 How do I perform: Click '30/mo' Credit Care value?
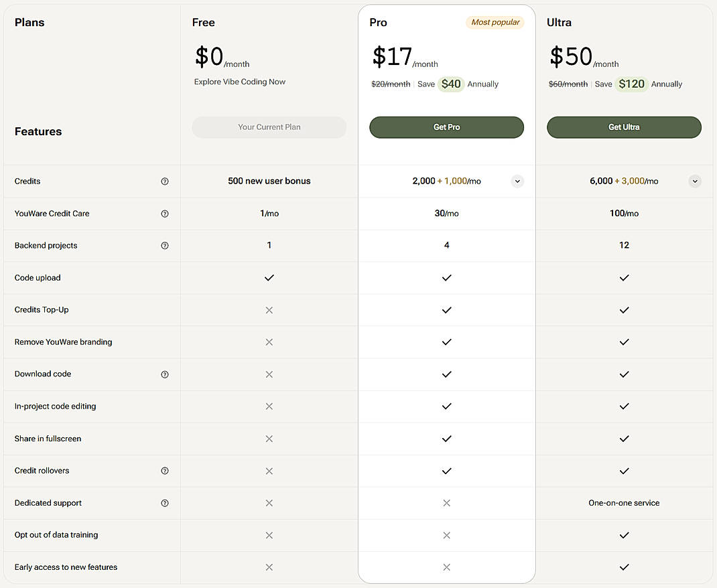[447, 214]
